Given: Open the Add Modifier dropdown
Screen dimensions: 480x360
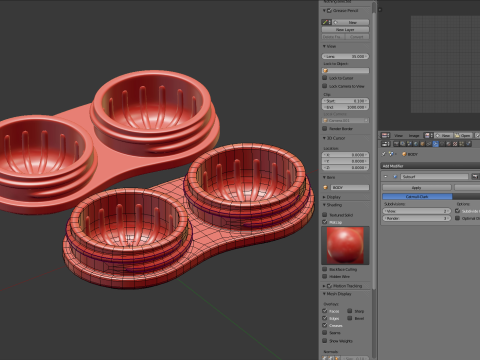Looking at the screenshot, I should point(430,166).
